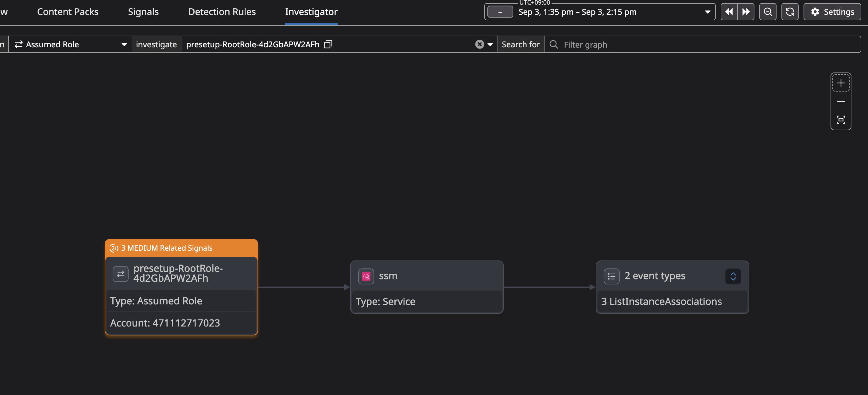Image resolution: width=868 pixels, height=395 pixels.
Task: Open the time range dropdown
Action: (x=707, y=12)
